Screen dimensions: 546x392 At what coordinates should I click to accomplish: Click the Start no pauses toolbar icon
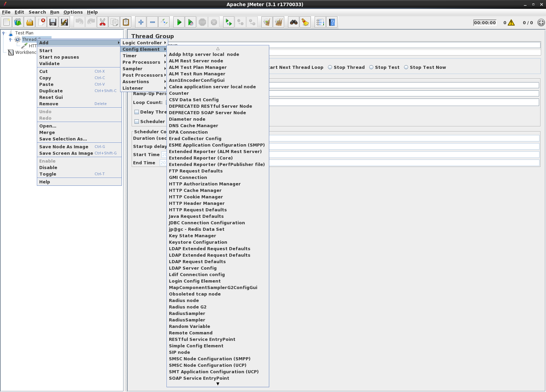coord(190,22)
